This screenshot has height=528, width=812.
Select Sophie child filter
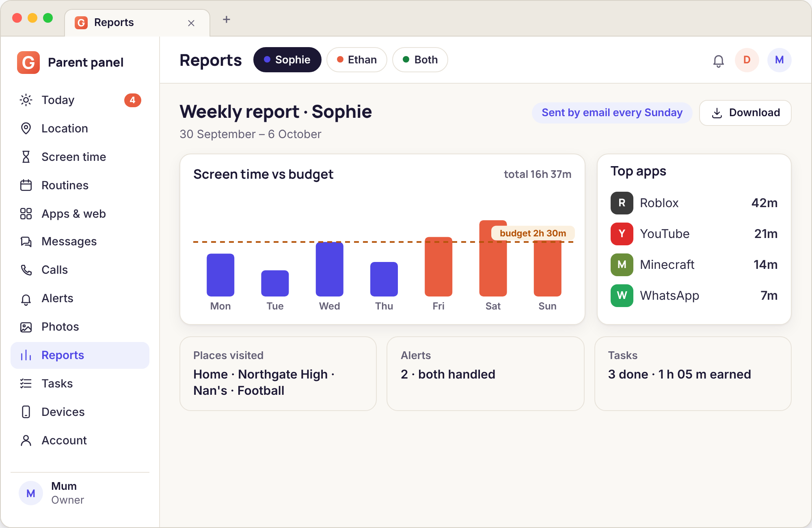287,60
